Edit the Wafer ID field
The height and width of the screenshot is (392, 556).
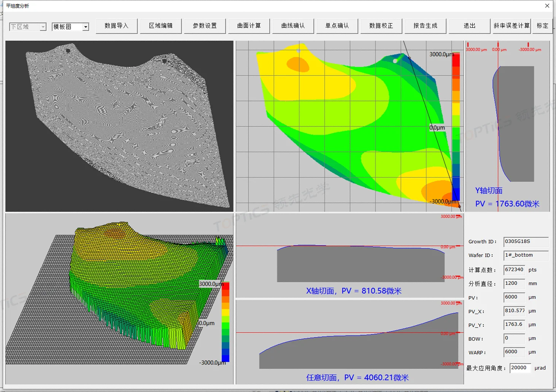click(526, 256)
